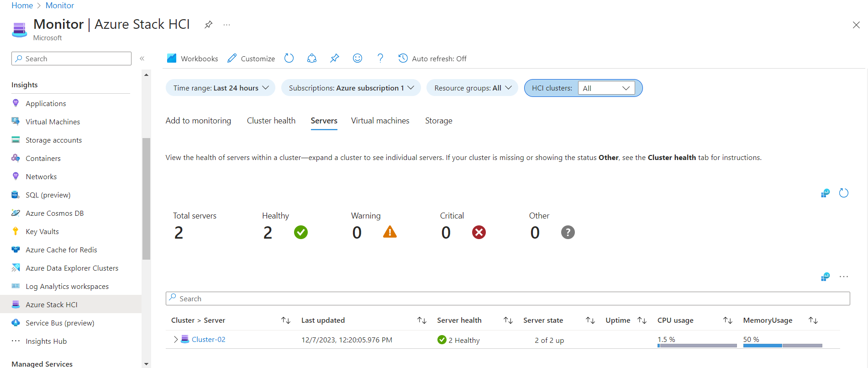Open Azure Data Explorer Clusters insights

(71, 268)
